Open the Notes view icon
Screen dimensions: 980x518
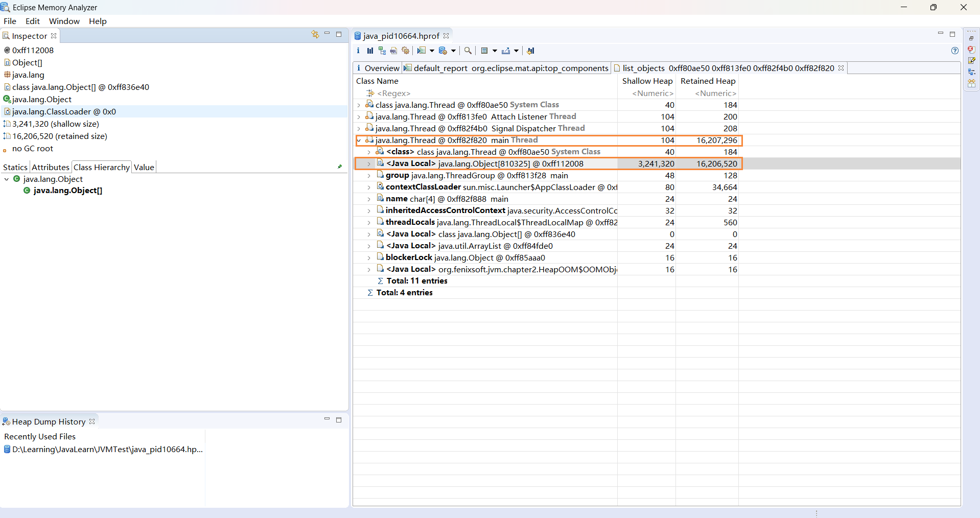click(x=971, y=61)
